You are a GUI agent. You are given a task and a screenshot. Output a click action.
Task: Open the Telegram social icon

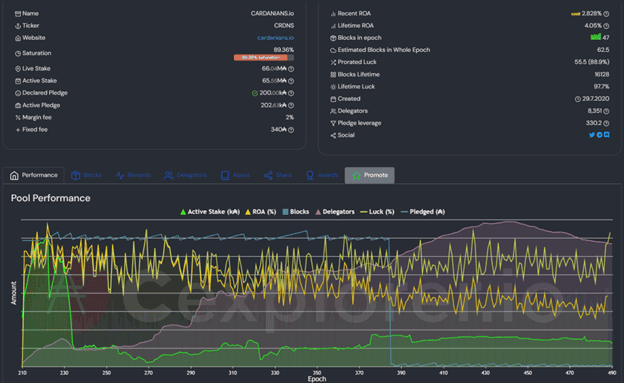[x=599, y=135]
